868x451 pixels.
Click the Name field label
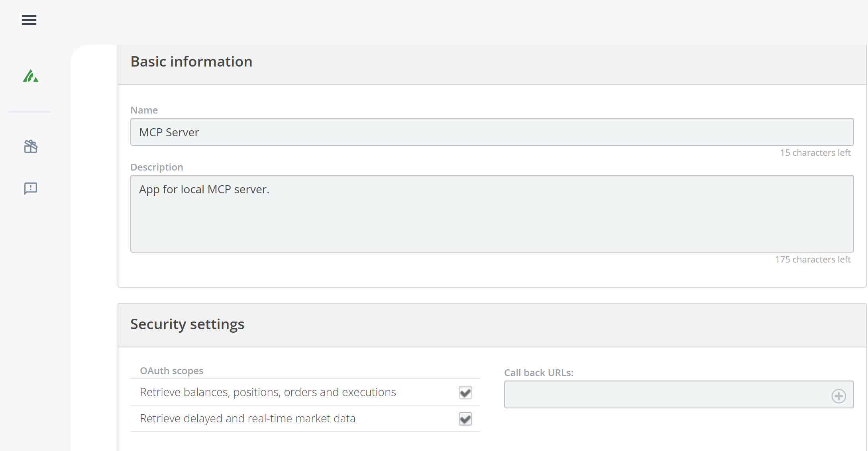144,110
